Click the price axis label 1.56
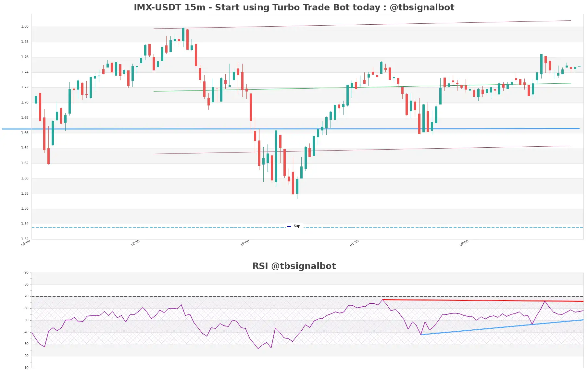This screenshot has width=588, height=392. coord(25,209)
